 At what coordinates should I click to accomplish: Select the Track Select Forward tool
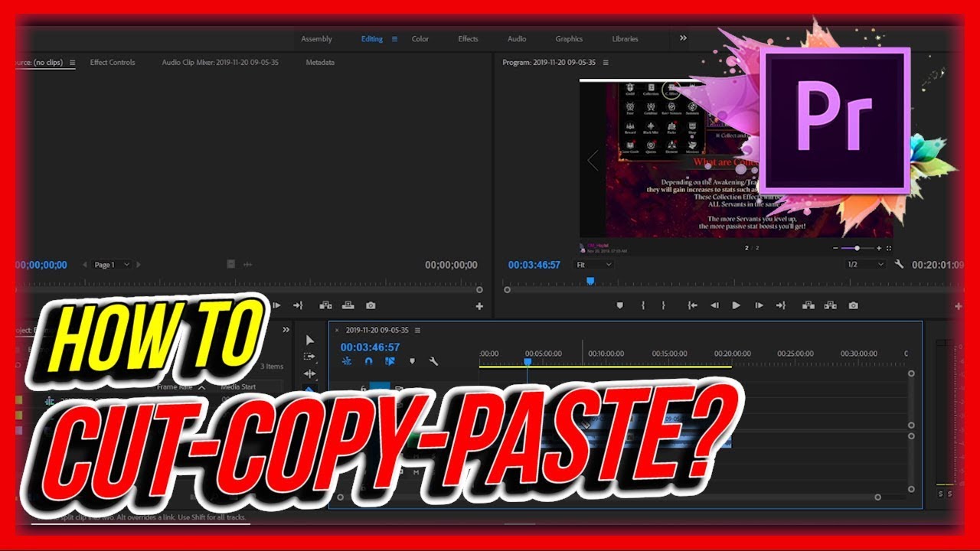click(309, 357)
